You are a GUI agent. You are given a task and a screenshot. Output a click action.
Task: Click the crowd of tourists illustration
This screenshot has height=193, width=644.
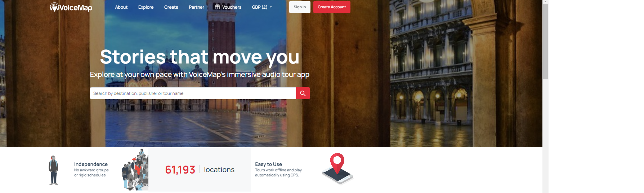point(135,170)
